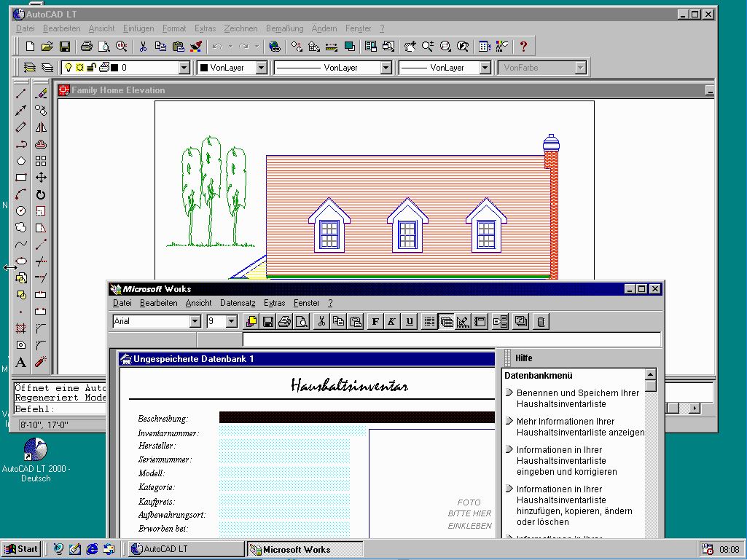The width and height of the screenshot is (747, 560).
Task: Click the Text tool 'A' icon
Action: [x=21, y=362]
